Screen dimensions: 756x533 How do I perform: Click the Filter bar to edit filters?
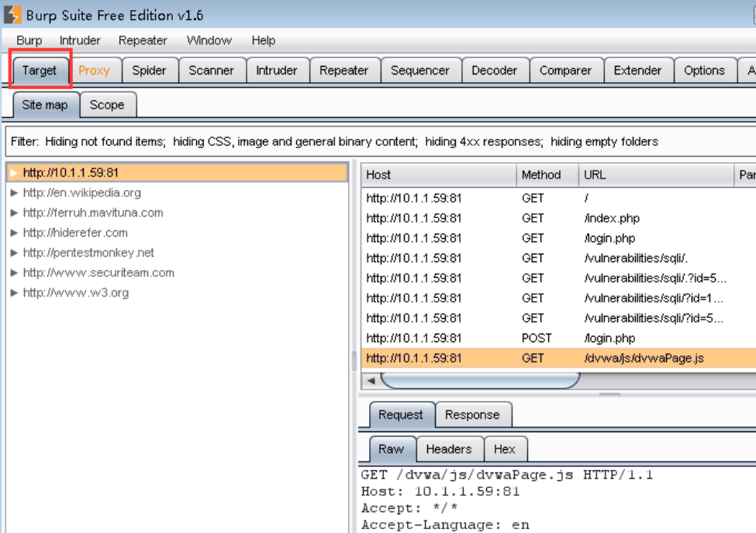point(381,141)
